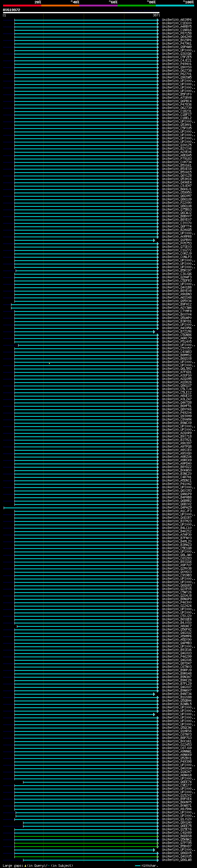
Task: Open hit UniRef100_P87158
Action: [x=176, y=33]
